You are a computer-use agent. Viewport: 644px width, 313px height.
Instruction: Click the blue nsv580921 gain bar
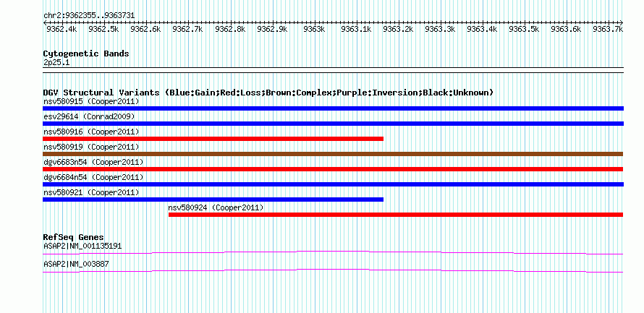click(213, 200)
